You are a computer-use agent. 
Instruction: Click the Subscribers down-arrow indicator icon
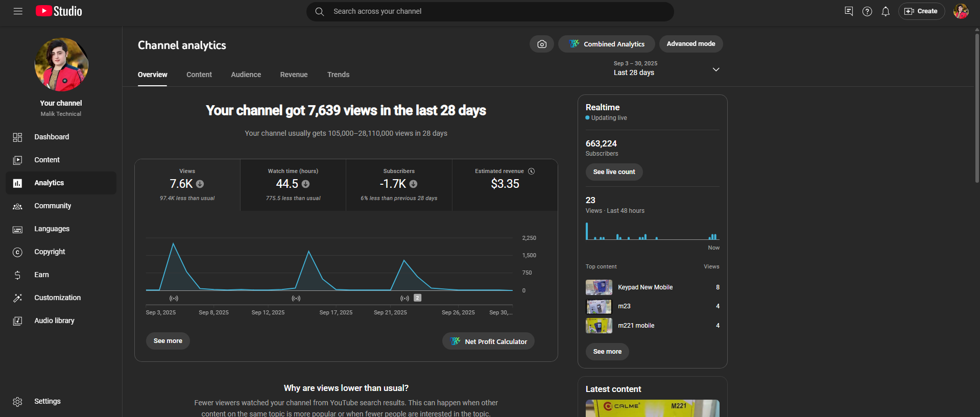pyautogui.click(x=413, y=184)
